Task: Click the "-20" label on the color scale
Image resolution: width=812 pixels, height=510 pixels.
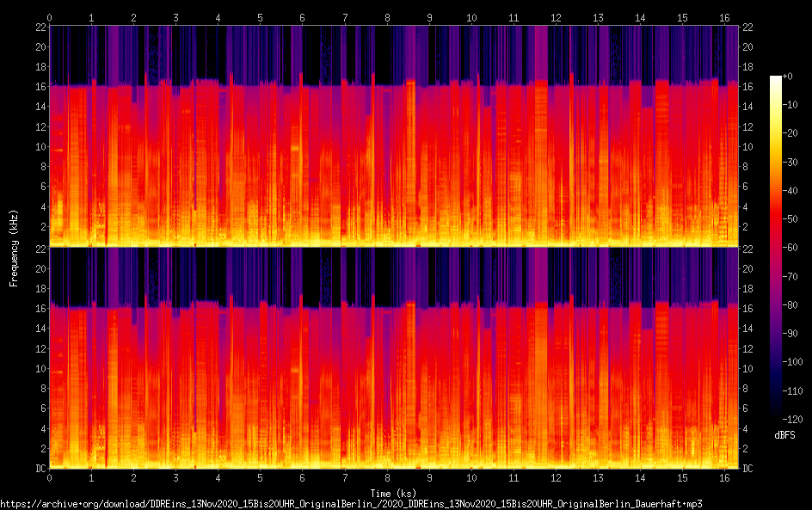Action: tap(790, 133)
